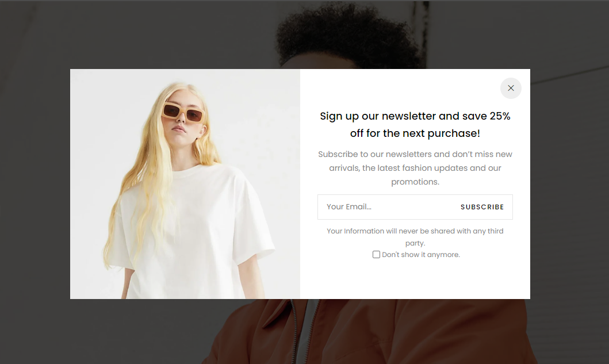
Task: Click the "Subscribe to our newsletters" description paragraph
Action: tap(415, 168)
